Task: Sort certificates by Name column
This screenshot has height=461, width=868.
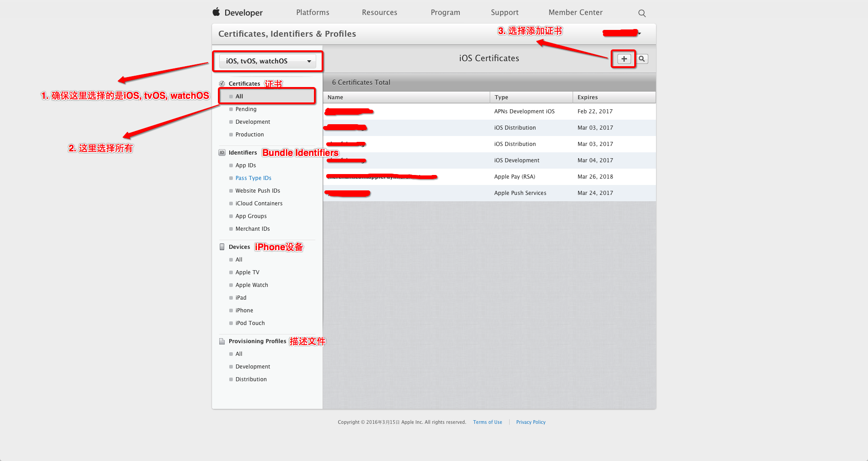Action: [406, 97]
